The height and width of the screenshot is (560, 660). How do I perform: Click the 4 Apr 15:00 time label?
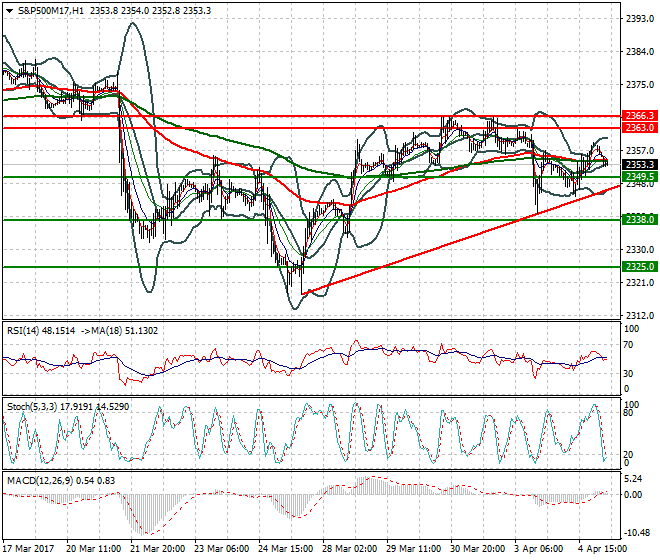602,549
